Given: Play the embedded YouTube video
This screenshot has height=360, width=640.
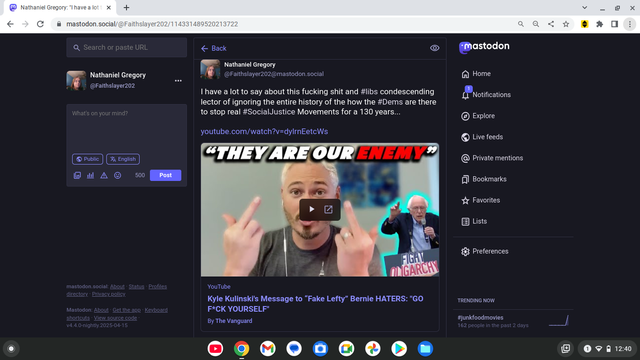Looking at the screenshot, I should [x=311, y=209].
